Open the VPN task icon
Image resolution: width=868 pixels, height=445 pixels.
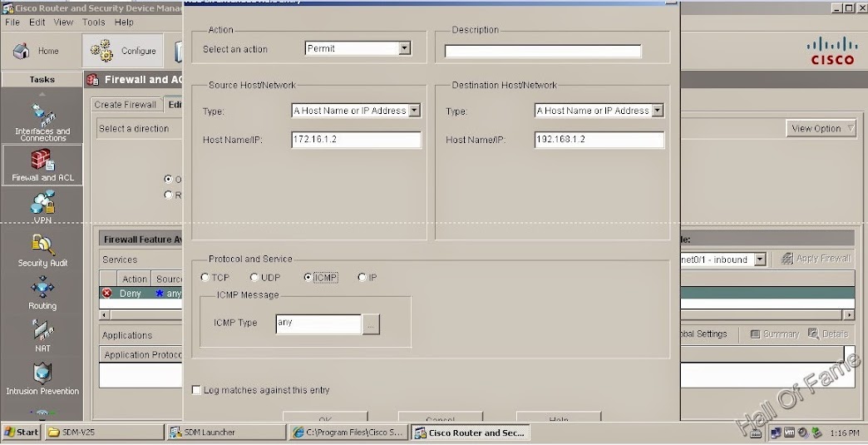coord(42,206)
